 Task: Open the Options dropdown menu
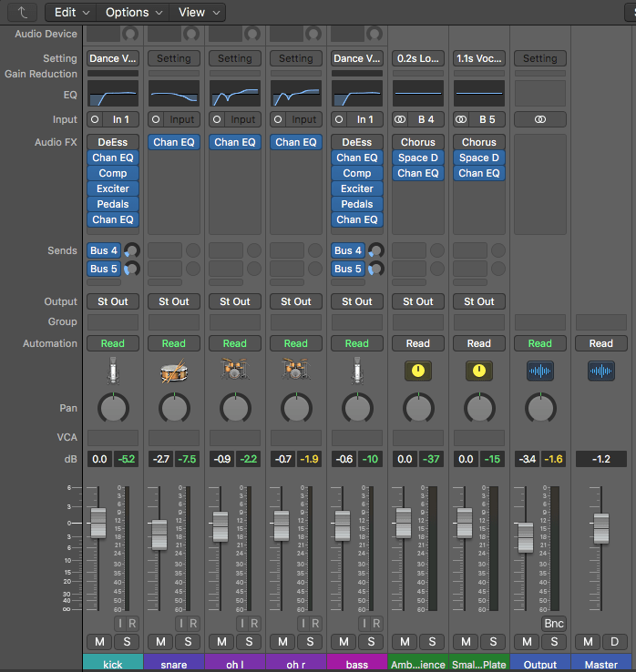pos(135,12)
